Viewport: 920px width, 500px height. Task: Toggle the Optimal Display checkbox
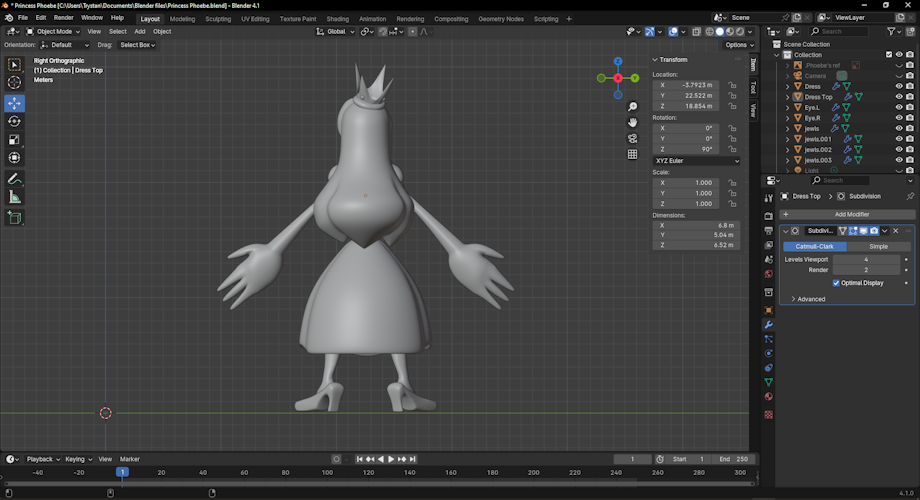point(836,283)
